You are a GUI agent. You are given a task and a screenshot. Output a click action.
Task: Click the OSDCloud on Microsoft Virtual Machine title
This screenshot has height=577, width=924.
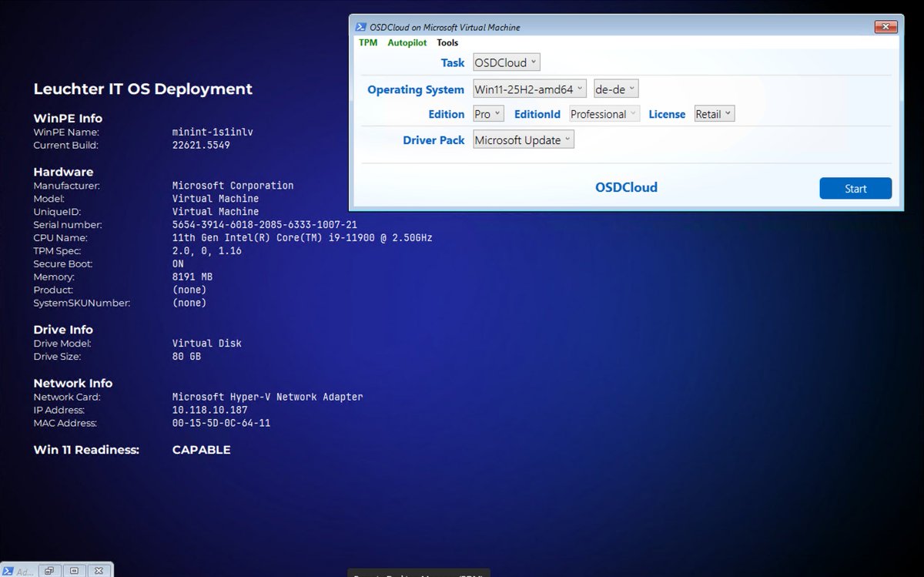pyautogui.click(x=445, y=27)
